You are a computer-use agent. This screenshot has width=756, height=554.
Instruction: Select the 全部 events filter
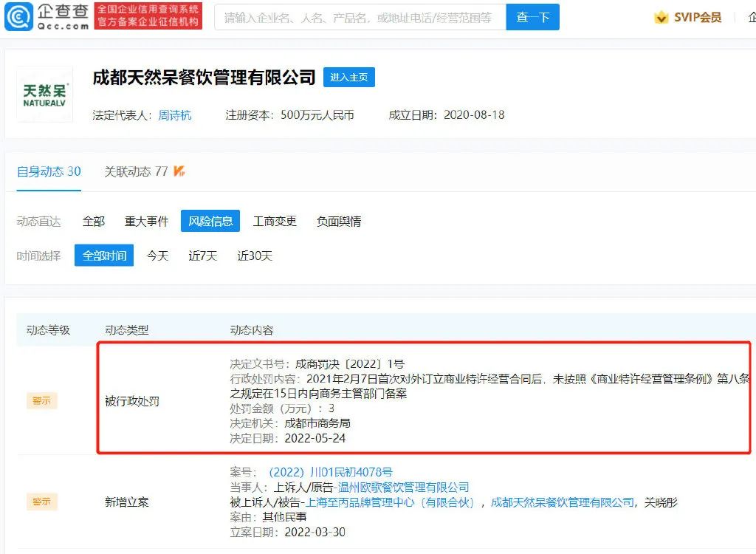(x=93, y=221)
